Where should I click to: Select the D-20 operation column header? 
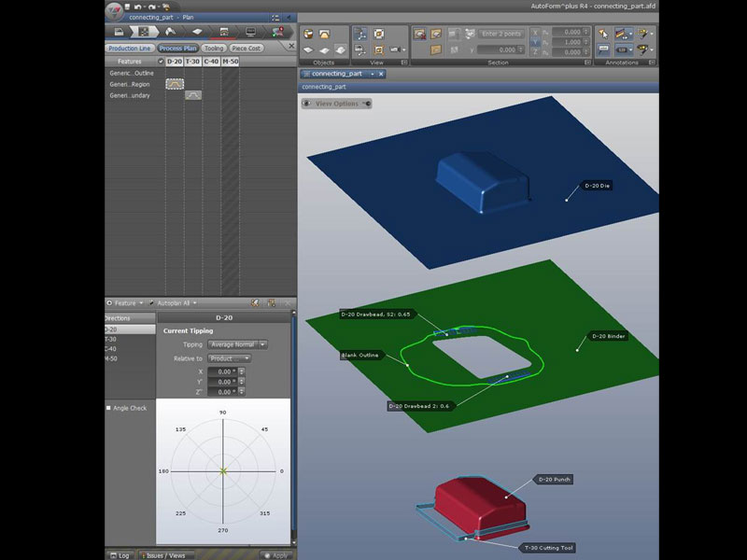175,62
